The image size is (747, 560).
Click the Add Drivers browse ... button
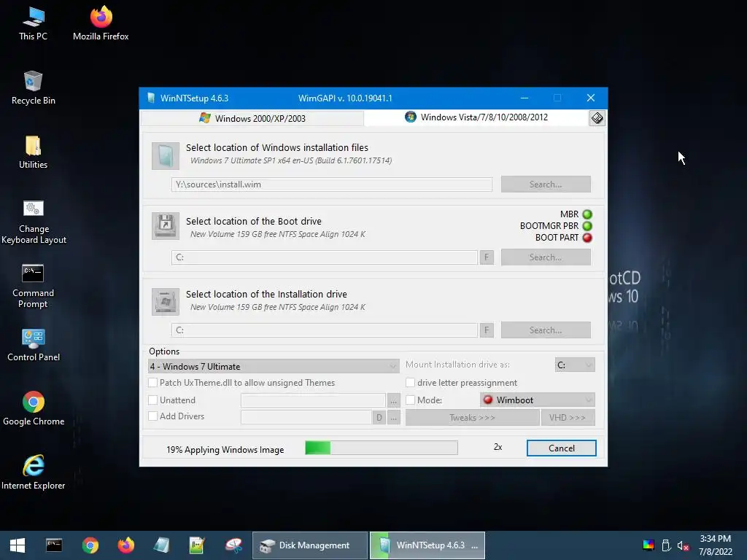tap(393, 417)
